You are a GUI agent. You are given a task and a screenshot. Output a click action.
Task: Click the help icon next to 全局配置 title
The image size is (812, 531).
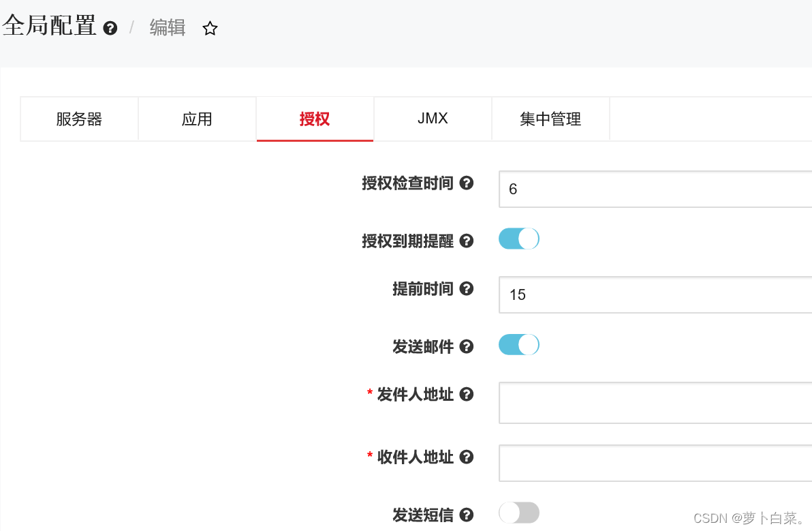point(109,29)
